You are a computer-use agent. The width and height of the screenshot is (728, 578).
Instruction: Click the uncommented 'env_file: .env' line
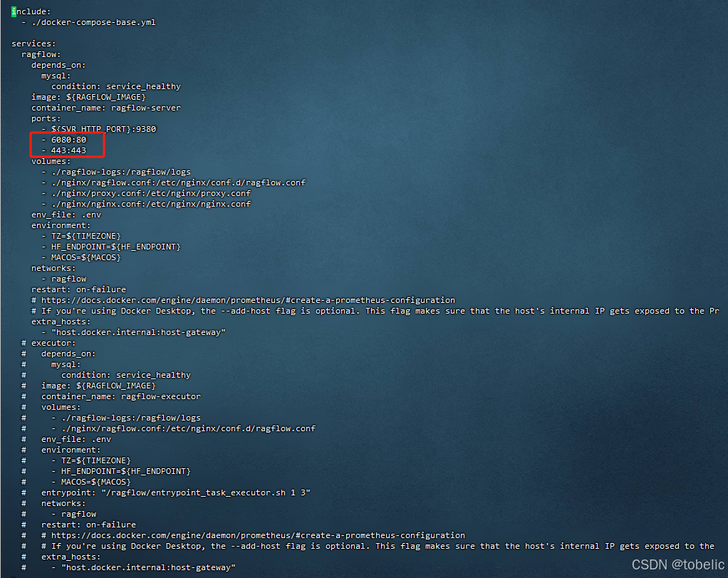[66, 215]
